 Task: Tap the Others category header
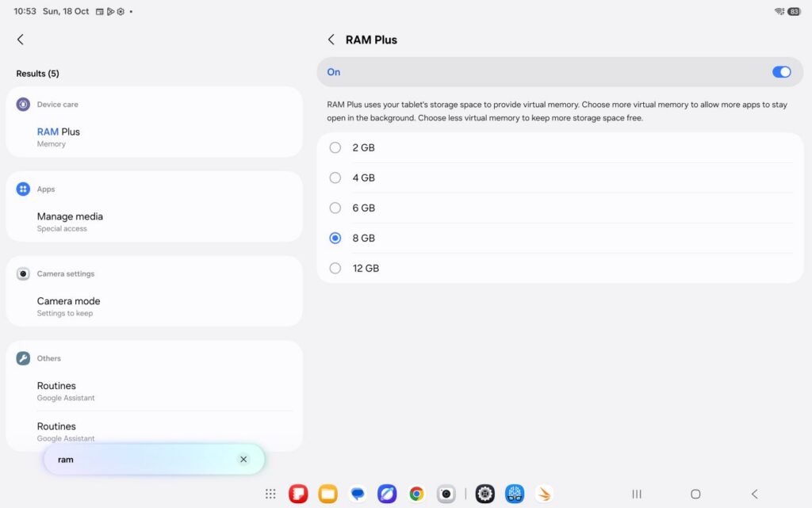(x=48, y=358)
